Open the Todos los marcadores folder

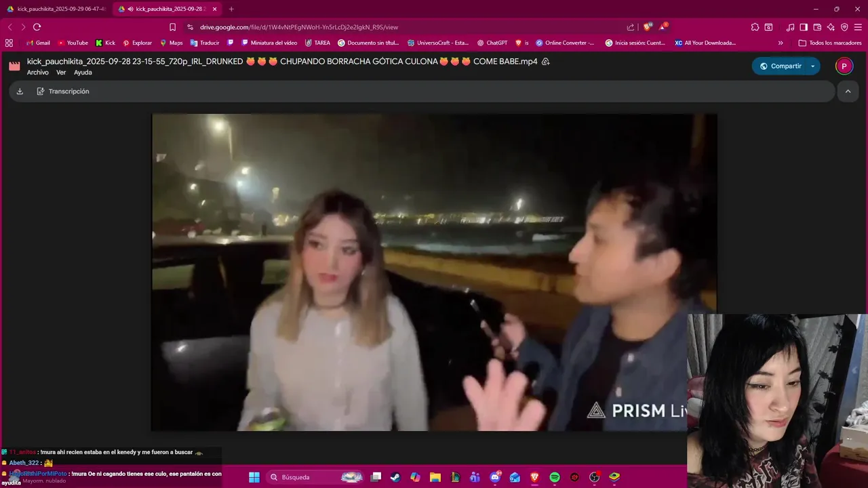click(x=830, y=43)
